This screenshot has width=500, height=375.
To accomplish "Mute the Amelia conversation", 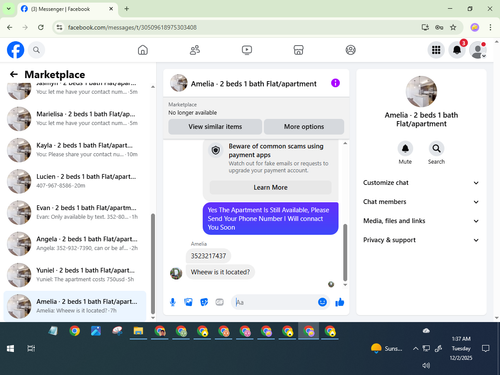I will point(405,148).
